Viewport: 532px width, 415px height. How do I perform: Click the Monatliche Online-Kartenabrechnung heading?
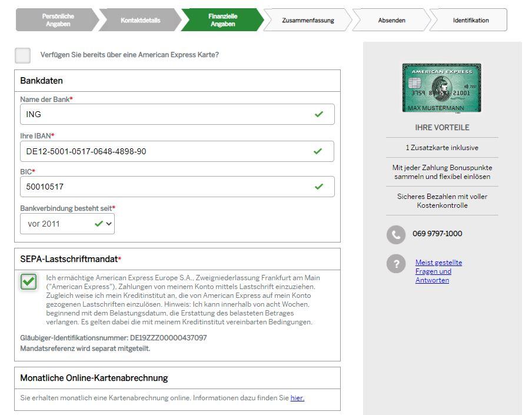point(94,378)
